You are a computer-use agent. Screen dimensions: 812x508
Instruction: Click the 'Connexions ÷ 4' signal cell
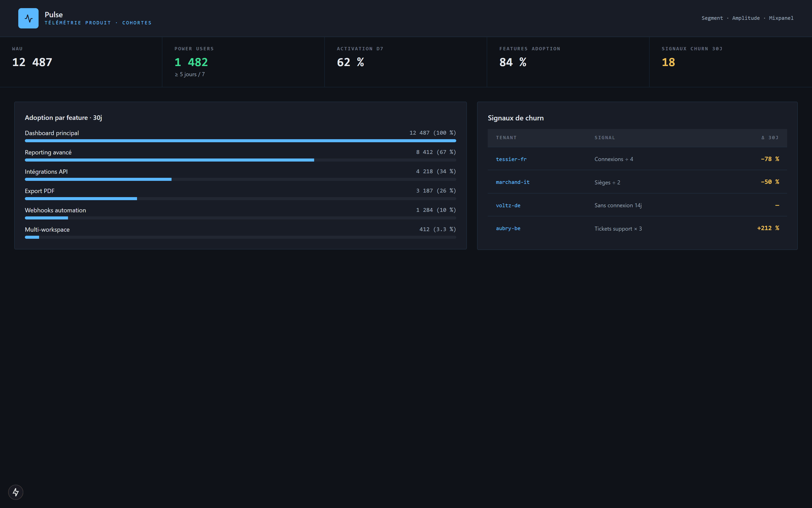click(614, 159)
